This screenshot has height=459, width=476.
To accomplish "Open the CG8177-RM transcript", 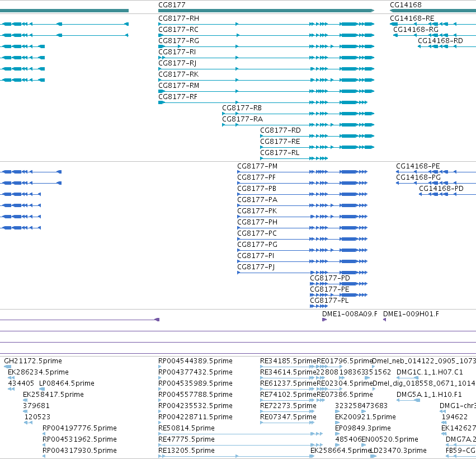I will (179, 86).
